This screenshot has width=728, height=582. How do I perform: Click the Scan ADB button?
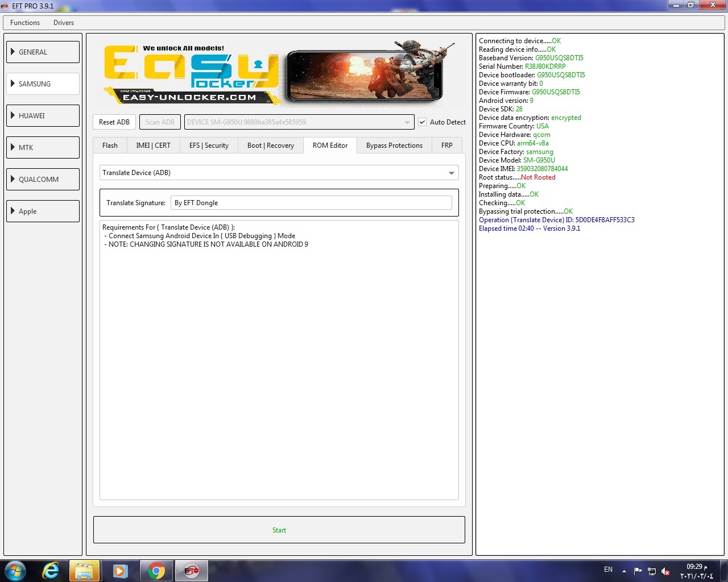click(x=160, y=122)
